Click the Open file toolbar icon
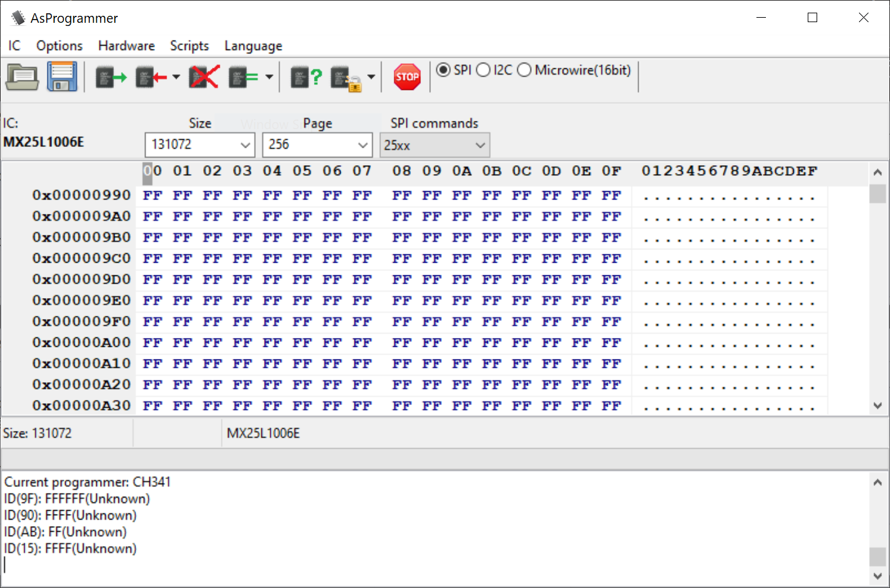Viewport: 890px width, 588px height. click(x=22, y=77)
